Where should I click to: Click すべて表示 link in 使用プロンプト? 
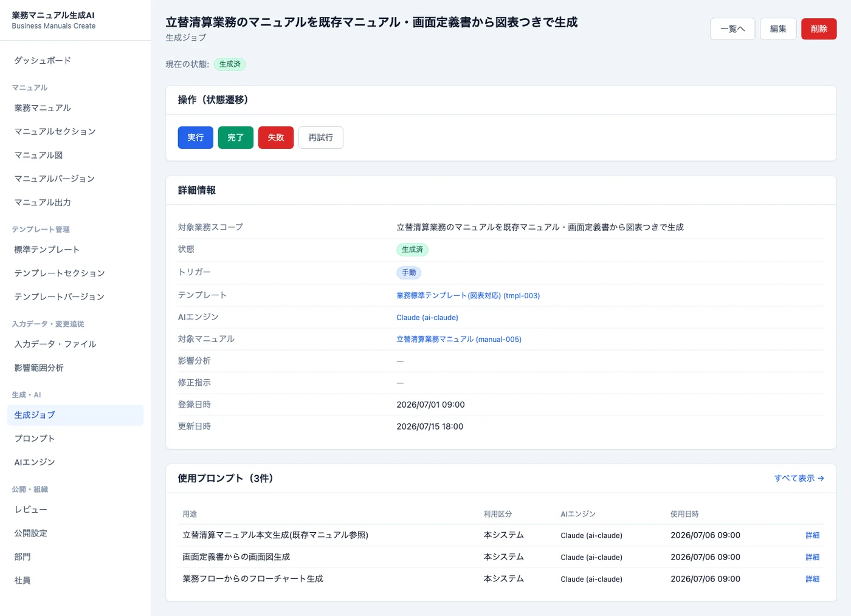[799, 479]
